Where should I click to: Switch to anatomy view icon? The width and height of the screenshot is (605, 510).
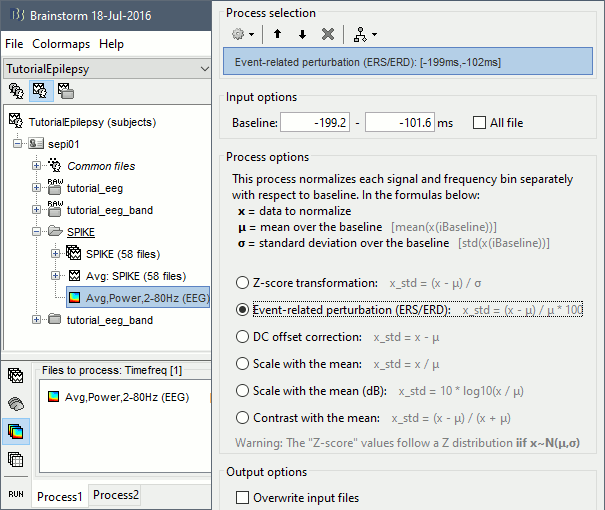(17, 90)
